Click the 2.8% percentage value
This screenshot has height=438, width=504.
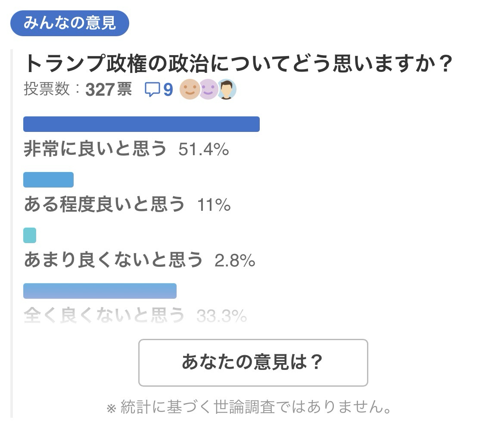235,261
